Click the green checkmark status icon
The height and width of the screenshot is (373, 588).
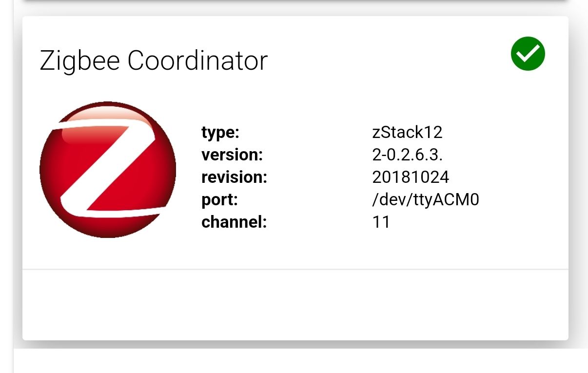528,54
